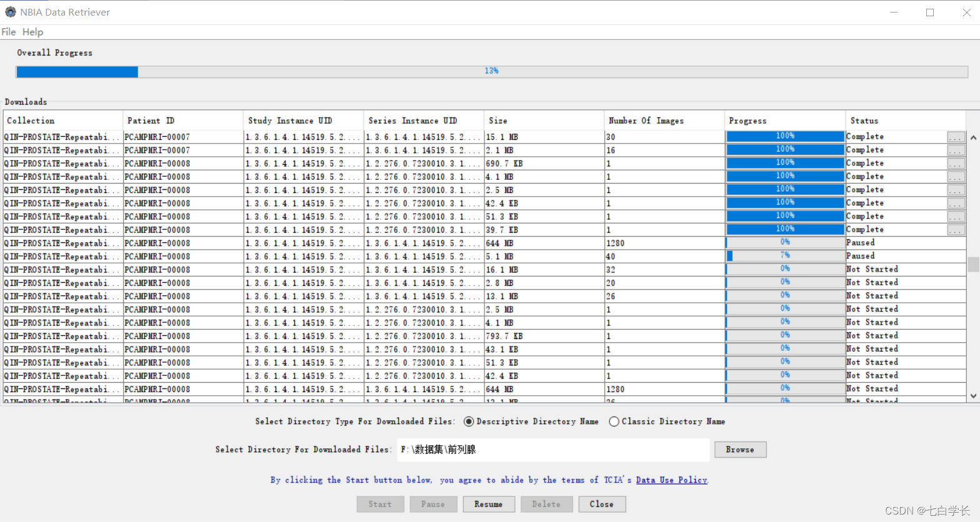Select Paused status of the 5.1 MB row
Image resolution: width=980 pixels, height=522 pixels.
click(x=906, y=256)
